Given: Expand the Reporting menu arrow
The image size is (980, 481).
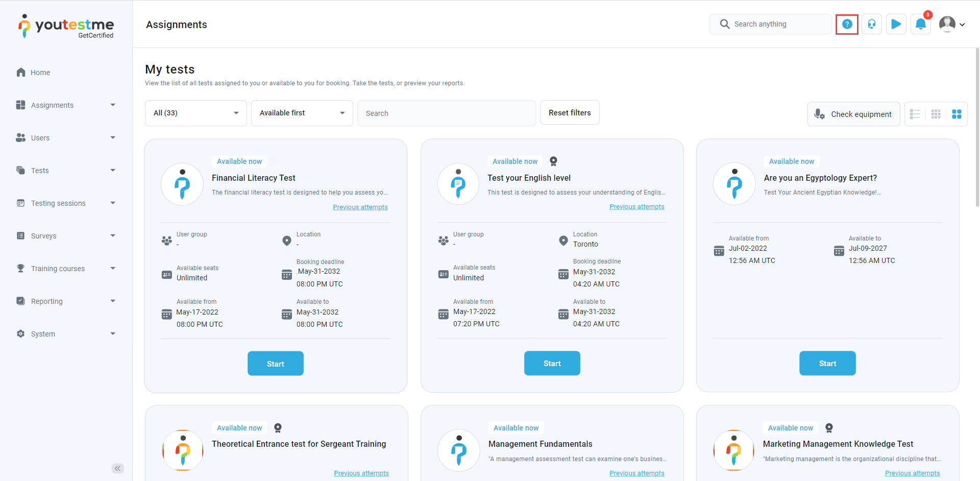Looking at the screenshot, I should click(x=113, y=301).
